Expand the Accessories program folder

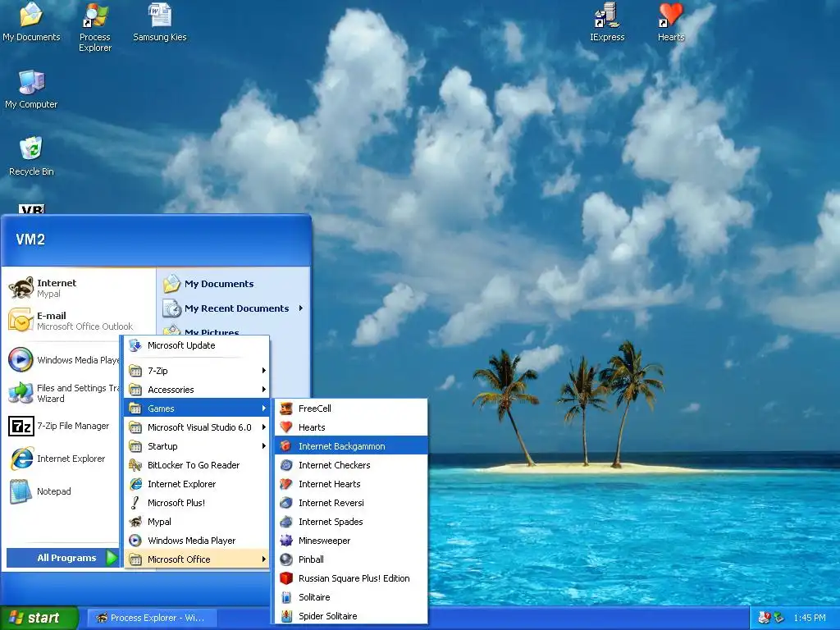click(197, 390)
